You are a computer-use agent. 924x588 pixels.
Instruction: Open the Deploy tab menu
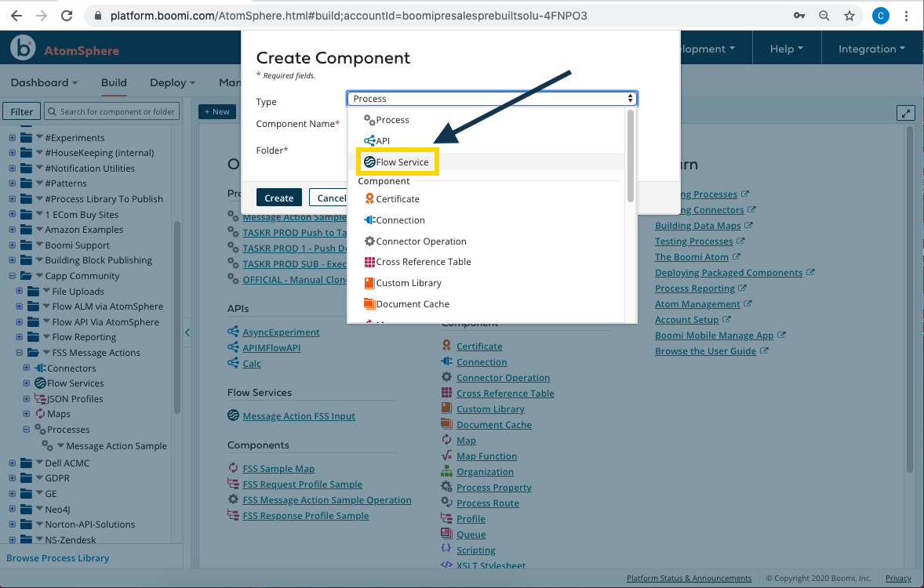[x=172, y=82]
